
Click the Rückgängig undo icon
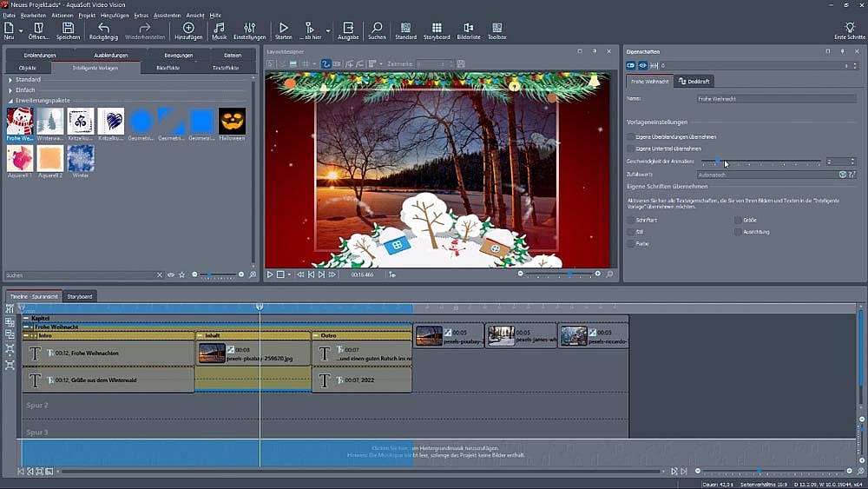[103, 28]
